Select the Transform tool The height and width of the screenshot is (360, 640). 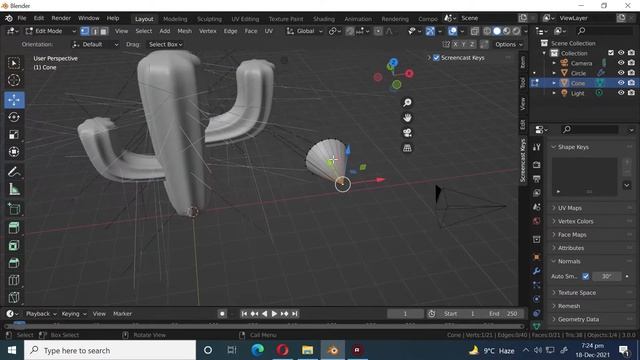coord(14,152)
